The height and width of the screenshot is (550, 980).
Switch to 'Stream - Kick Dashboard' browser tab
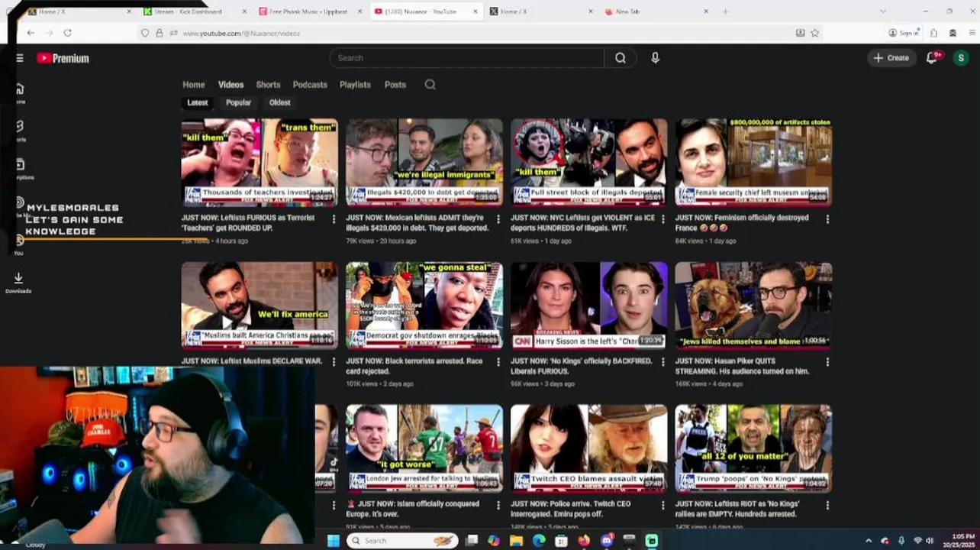point(195,11)
